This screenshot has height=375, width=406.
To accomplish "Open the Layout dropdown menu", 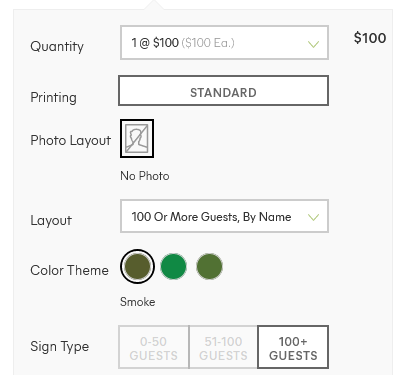I will (x=224, y=216).
